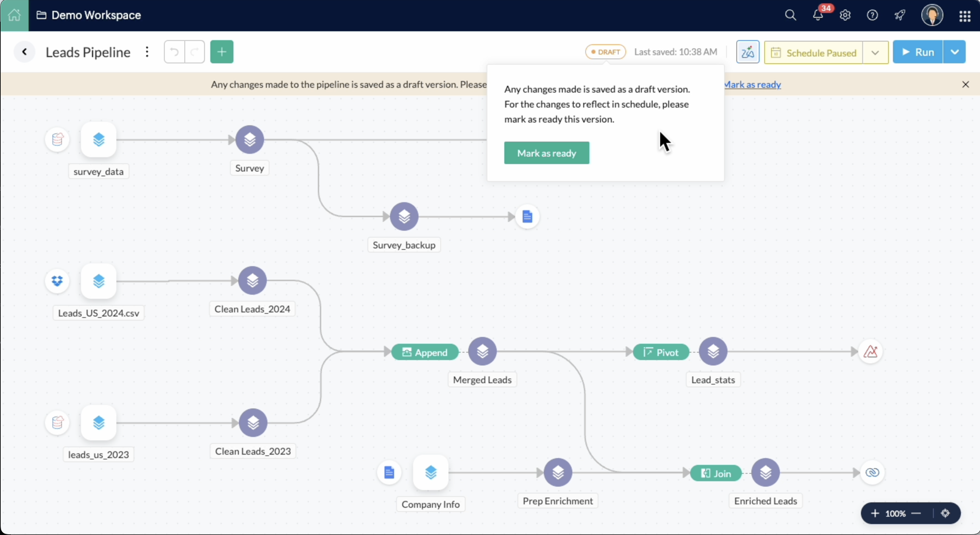Screen dimensions: 980x535
Task: Open the Demo Workspace folder
Action: click(88, 15)
